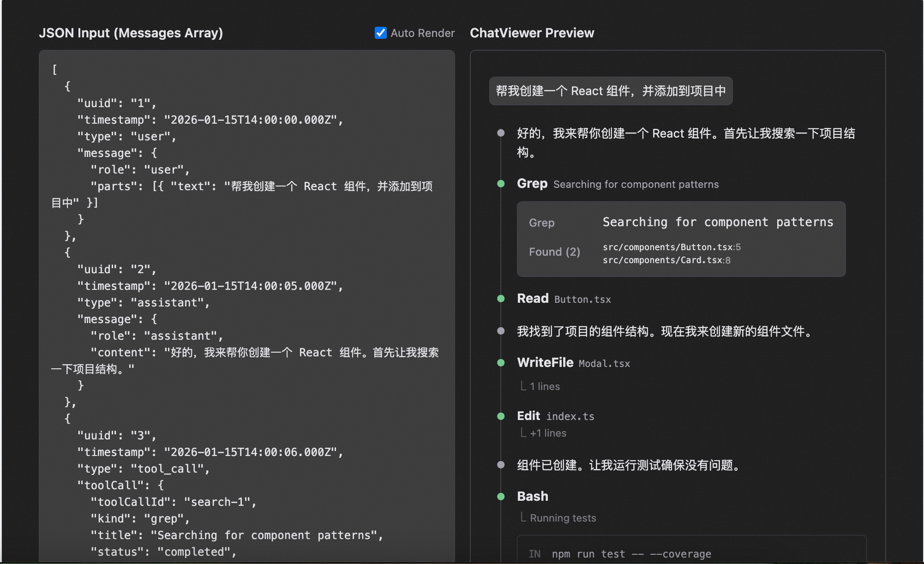Click green status dot beside Read Button.tsx

(x=501, y=299)
